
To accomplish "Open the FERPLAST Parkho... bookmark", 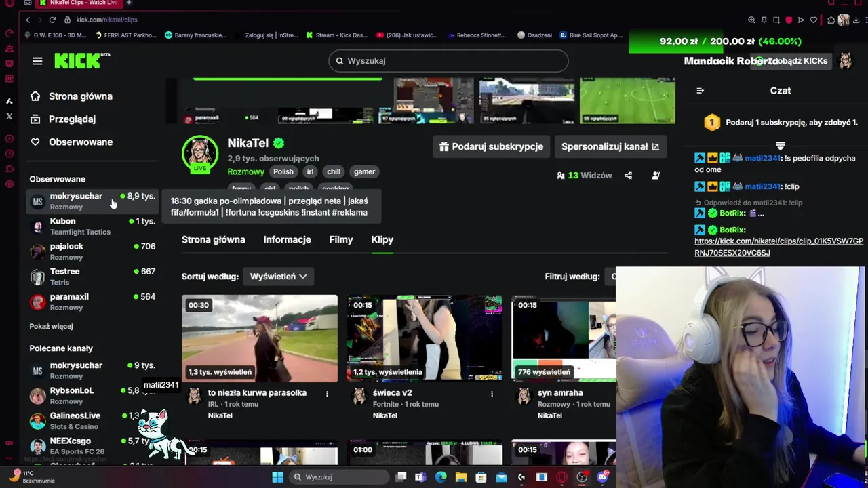I will 126,35.
